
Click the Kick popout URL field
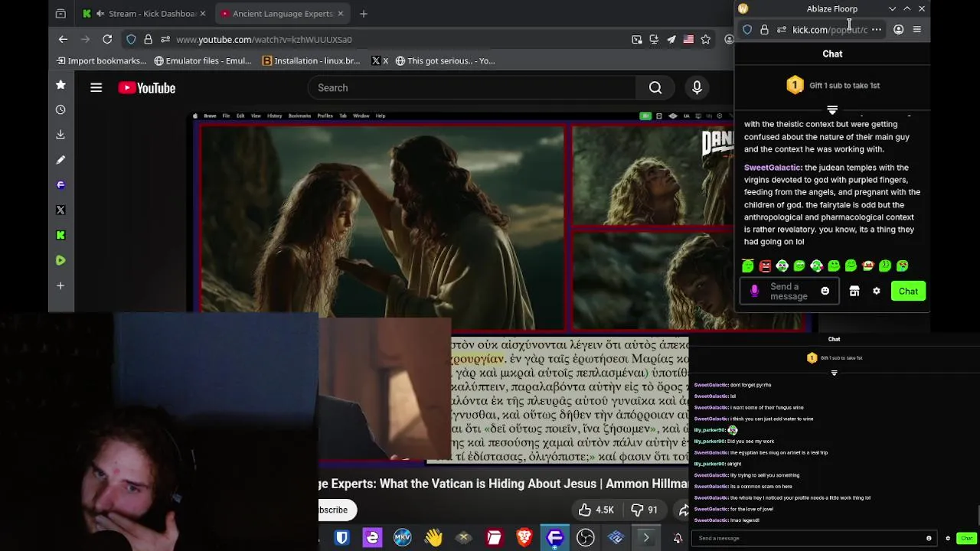pyautogui.click(x=829, y=30)
